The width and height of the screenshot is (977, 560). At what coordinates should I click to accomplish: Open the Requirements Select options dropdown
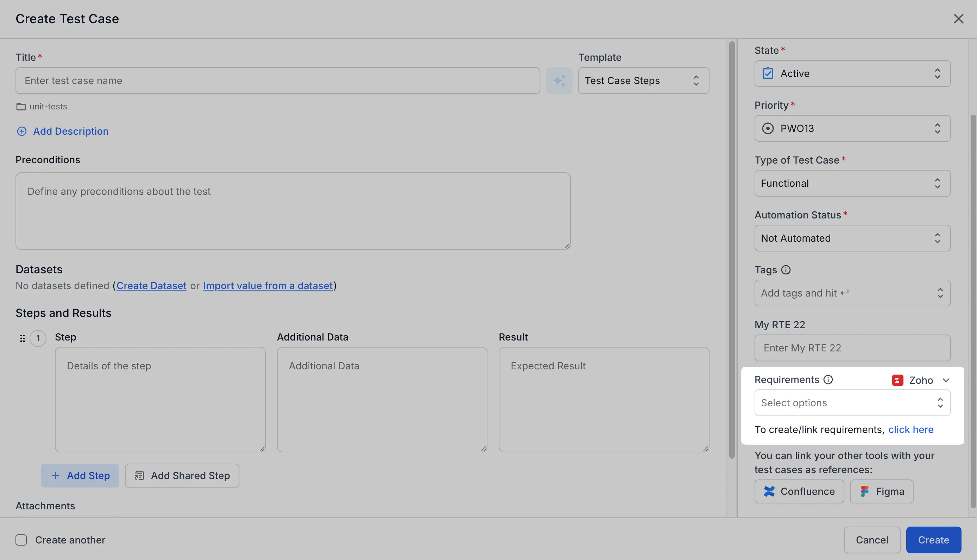852,403
